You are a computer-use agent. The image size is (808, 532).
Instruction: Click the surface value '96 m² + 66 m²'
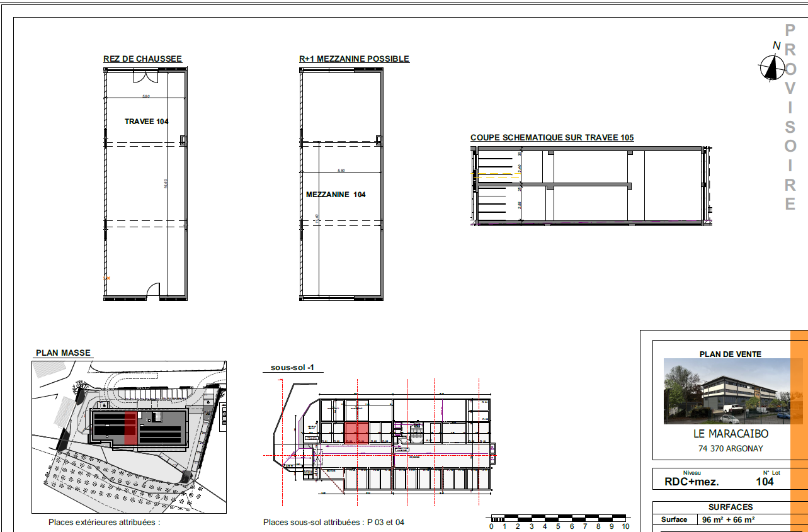(x=728, y=520)
